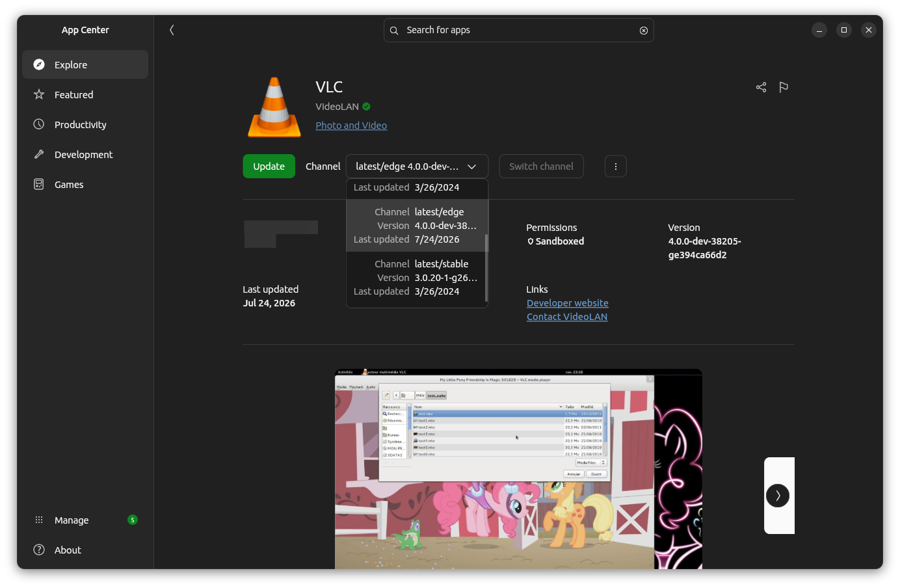Open the Explore section
Screen dimensions: 900x588
(x=85, y=64)
